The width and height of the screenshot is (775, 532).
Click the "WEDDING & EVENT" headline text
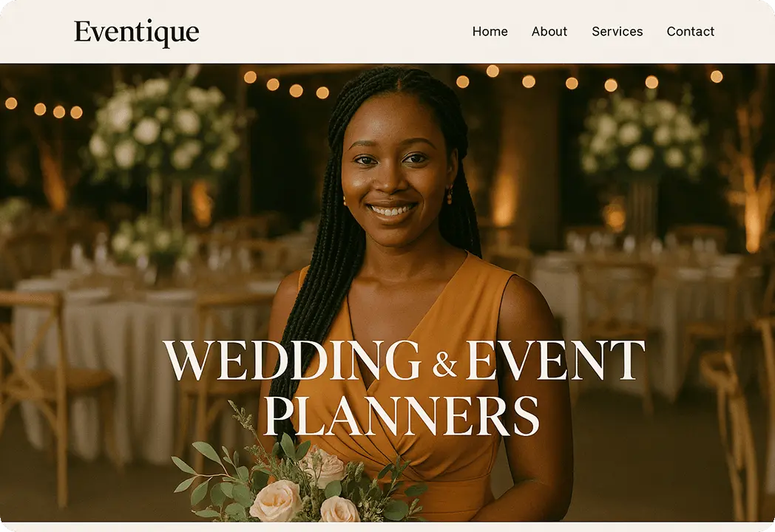405,360
